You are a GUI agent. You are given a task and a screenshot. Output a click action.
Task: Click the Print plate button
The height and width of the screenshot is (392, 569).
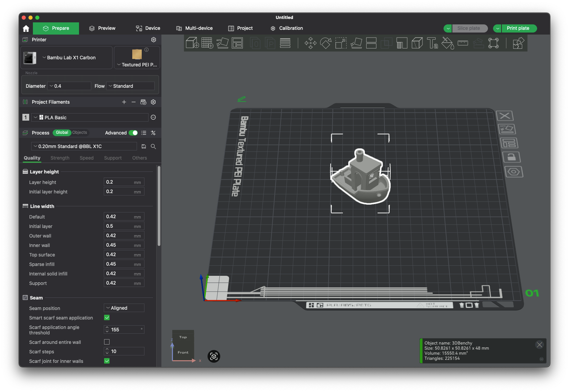pos(518,28)
